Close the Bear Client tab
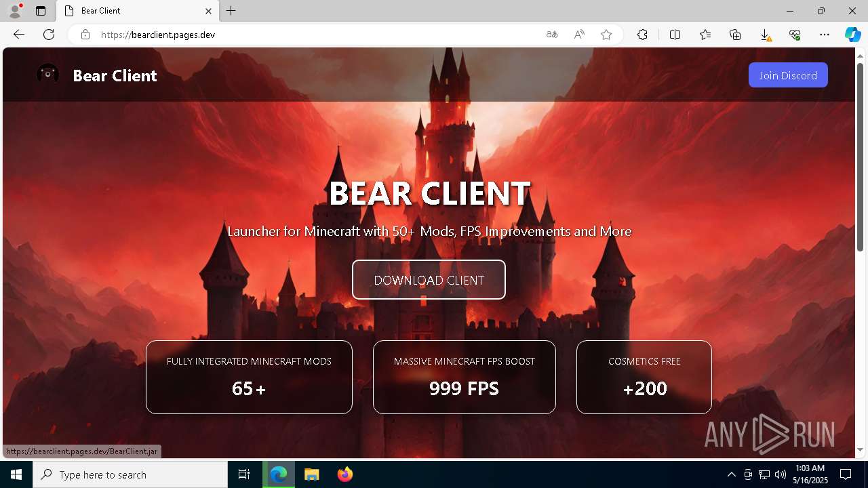The width and height of the screenshot is (868, 488). click(209, 11)
